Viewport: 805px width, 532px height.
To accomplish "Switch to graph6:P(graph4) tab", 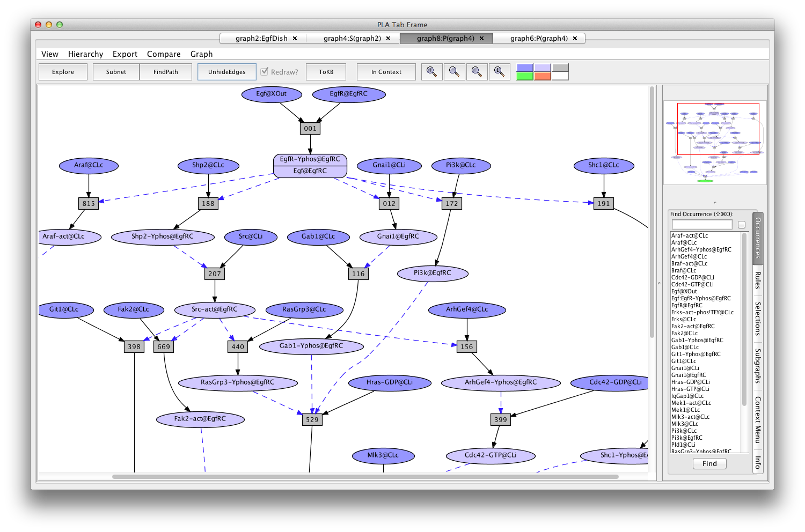I will pos(539,39).
